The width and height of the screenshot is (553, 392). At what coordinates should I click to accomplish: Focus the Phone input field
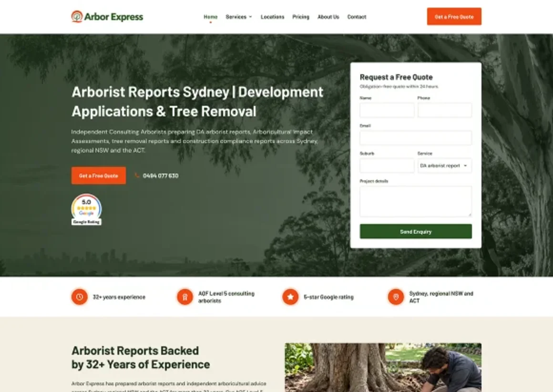[444, 110]
